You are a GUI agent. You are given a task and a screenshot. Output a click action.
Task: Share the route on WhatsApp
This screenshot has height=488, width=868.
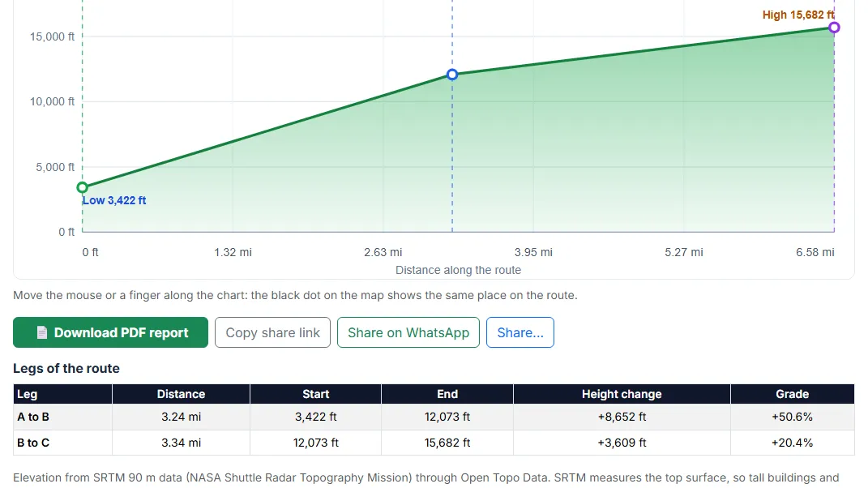click(408, 332)
